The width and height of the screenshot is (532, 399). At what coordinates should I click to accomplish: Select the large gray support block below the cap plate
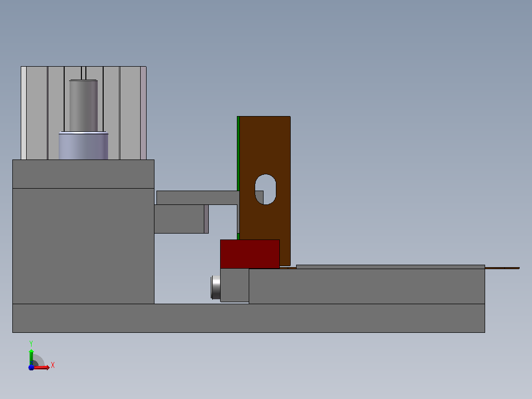tap(83, 246)
